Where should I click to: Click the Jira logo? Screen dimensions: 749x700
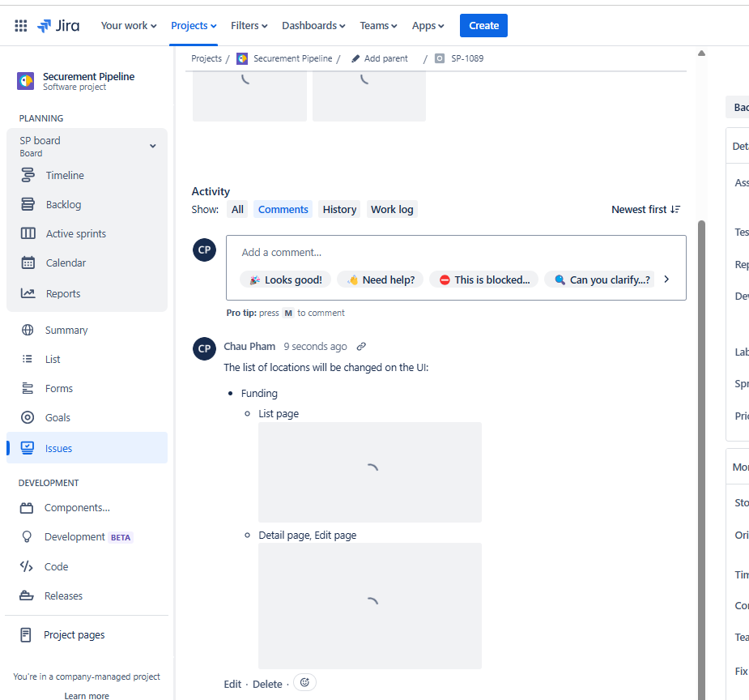coord(58,25)
